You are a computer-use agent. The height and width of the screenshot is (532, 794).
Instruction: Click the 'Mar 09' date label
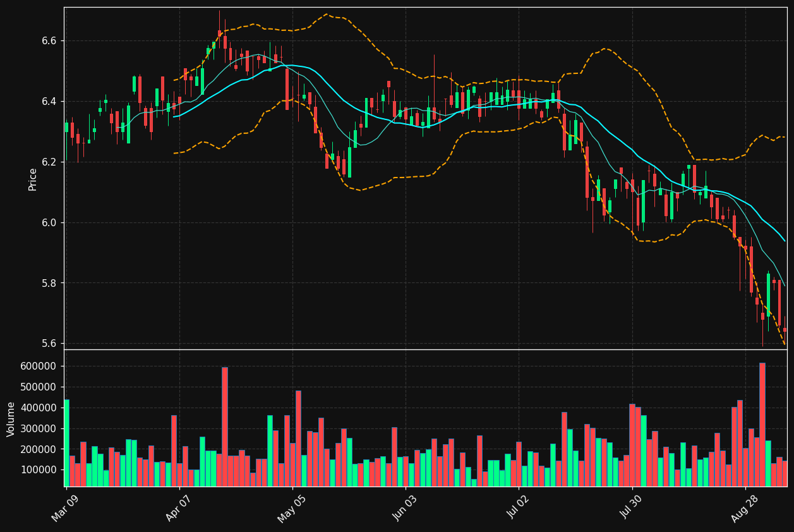66,508
